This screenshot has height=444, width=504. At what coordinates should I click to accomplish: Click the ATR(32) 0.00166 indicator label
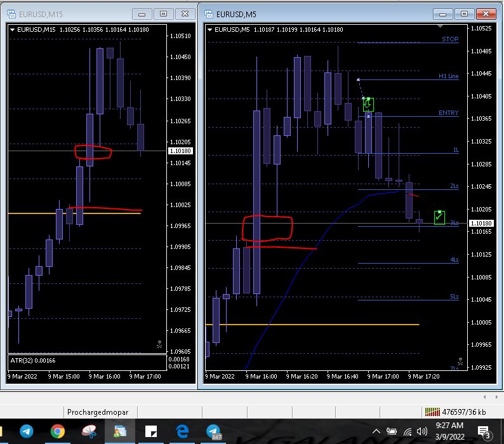(x=33, y=360)
